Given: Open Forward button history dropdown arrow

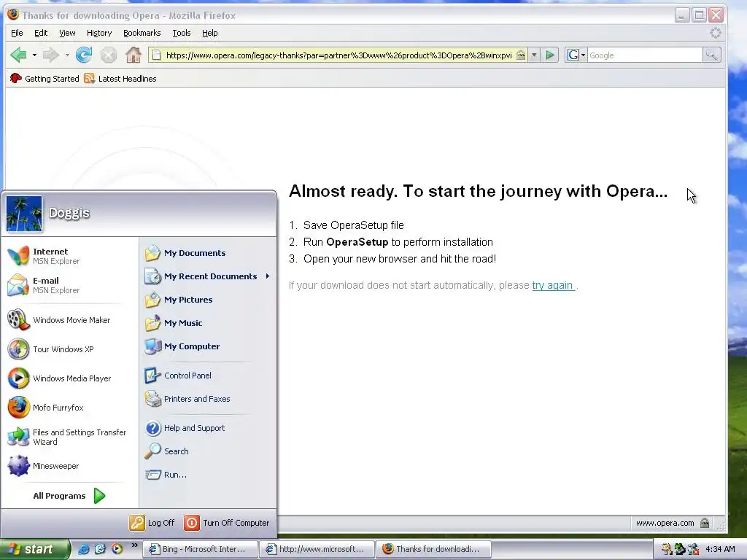Looking at the screenshot, I should (66, 55).
